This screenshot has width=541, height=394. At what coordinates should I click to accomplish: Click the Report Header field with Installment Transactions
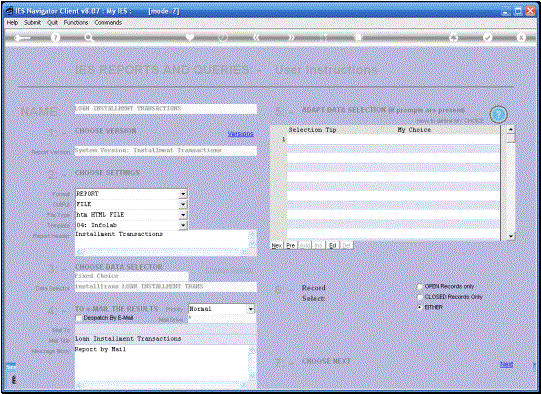[166, 243]
